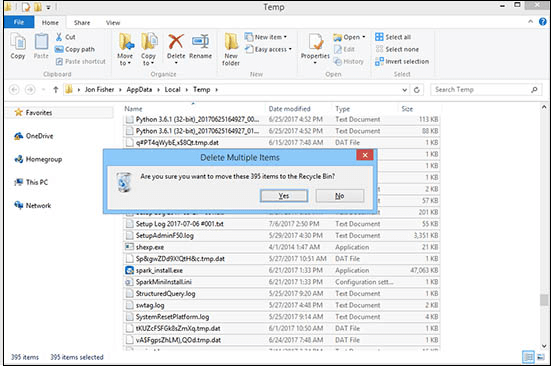Image resolution: width=551 pixels, height=366 pixels.
Task: Click the Copy icon in Clipboard group
Action: point(18,42)
